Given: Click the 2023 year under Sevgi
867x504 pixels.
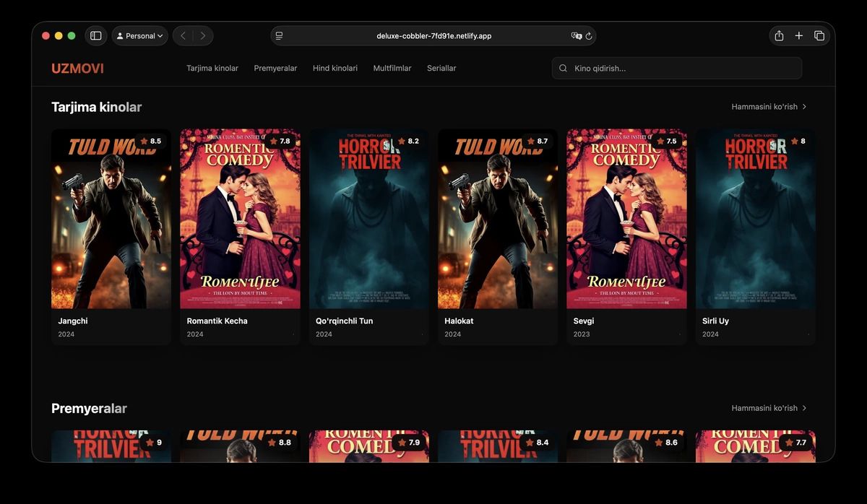Looking at the screenshot, I should [582, 334].
